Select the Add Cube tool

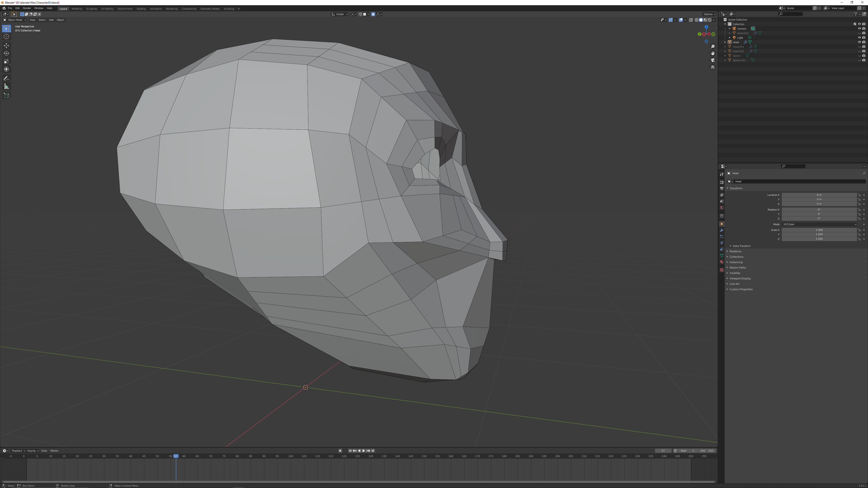pos(6,96)
